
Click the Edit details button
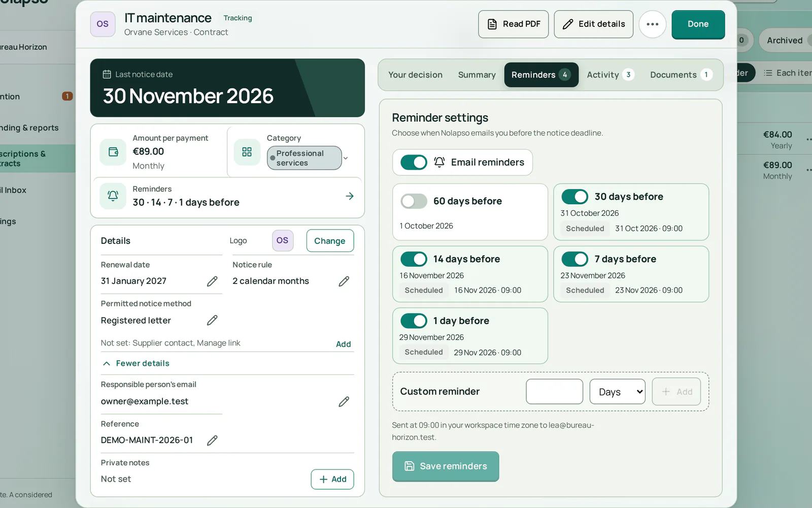(x=593, y=24)
